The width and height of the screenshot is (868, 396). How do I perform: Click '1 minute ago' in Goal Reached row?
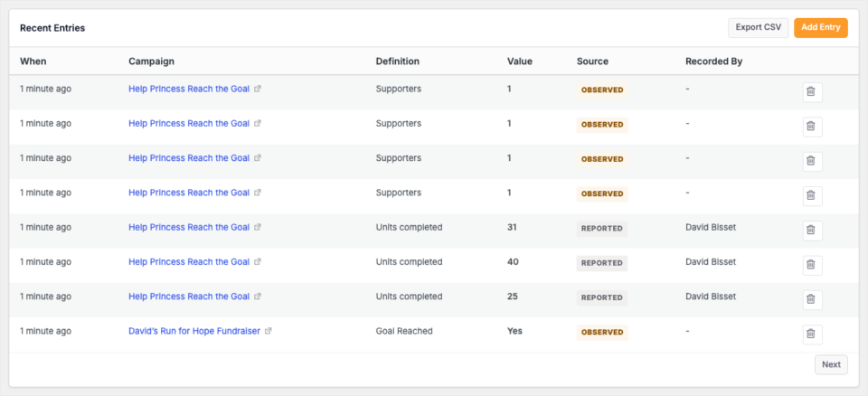pyautogui.click(x=45, y=331)
